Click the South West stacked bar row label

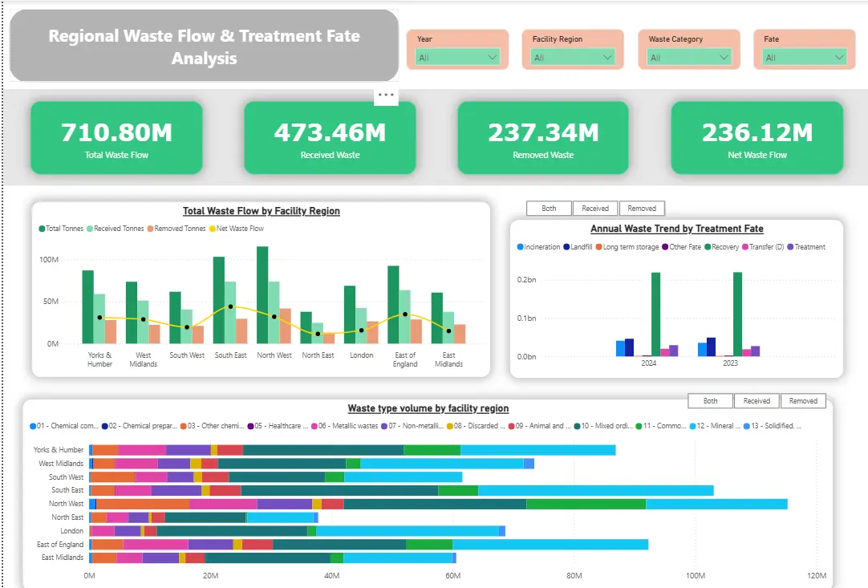pos(66,477)
